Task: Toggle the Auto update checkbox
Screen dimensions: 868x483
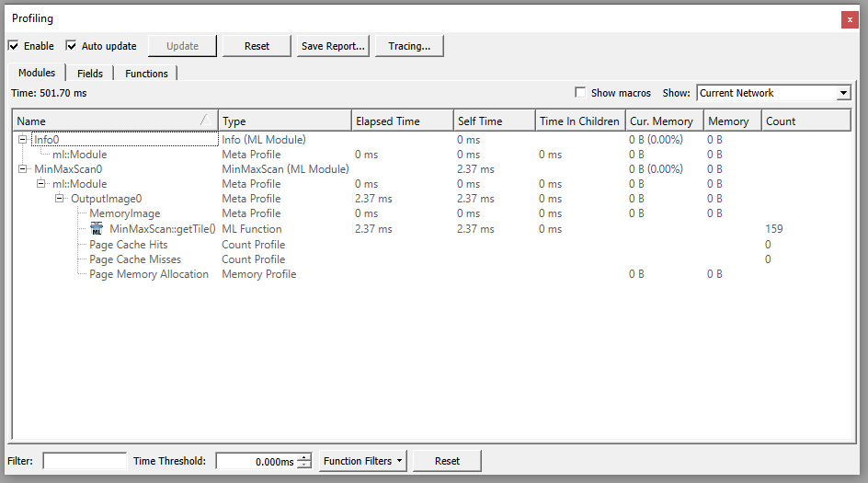Action: click(72, 46)
